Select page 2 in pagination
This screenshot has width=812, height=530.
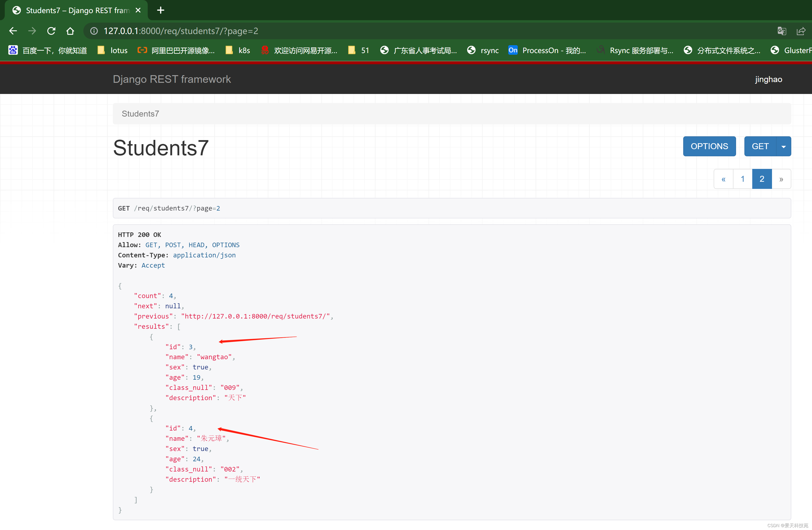pyautogui.click(x=762, y=179)
